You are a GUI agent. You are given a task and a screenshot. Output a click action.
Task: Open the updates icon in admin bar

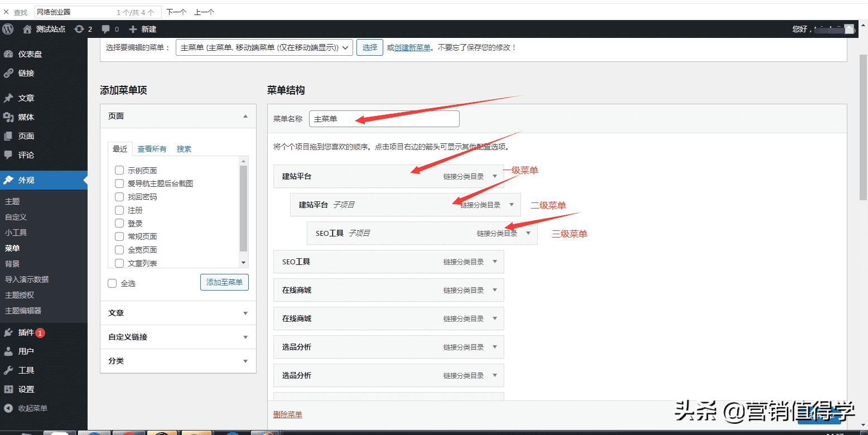tap(79, 29)
